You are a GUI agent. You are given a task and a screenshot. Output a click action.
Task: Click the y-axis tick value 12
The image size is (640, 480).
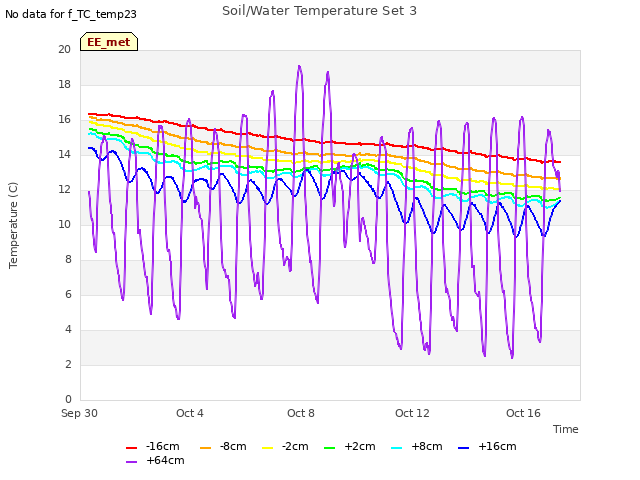point(64,189)
